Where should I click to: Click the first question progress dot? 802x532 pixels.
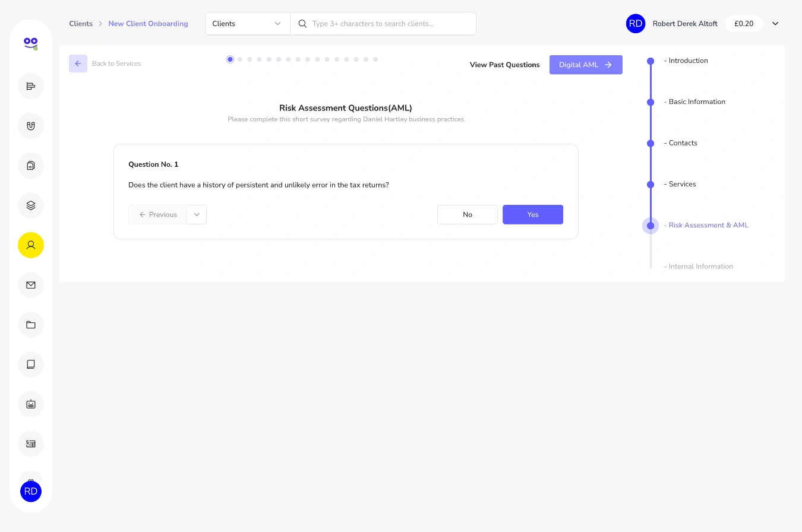click(230, 59)
